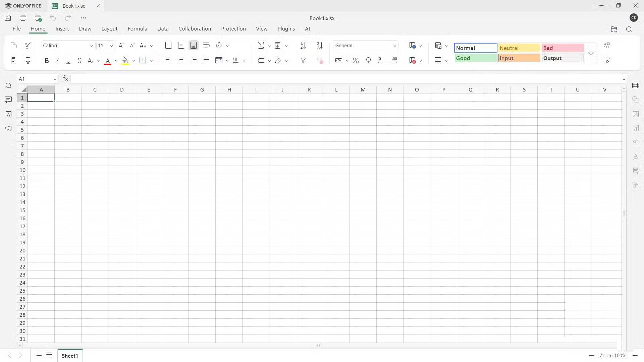
Task: Toggle Bold formatting
Action: point(47,61)
